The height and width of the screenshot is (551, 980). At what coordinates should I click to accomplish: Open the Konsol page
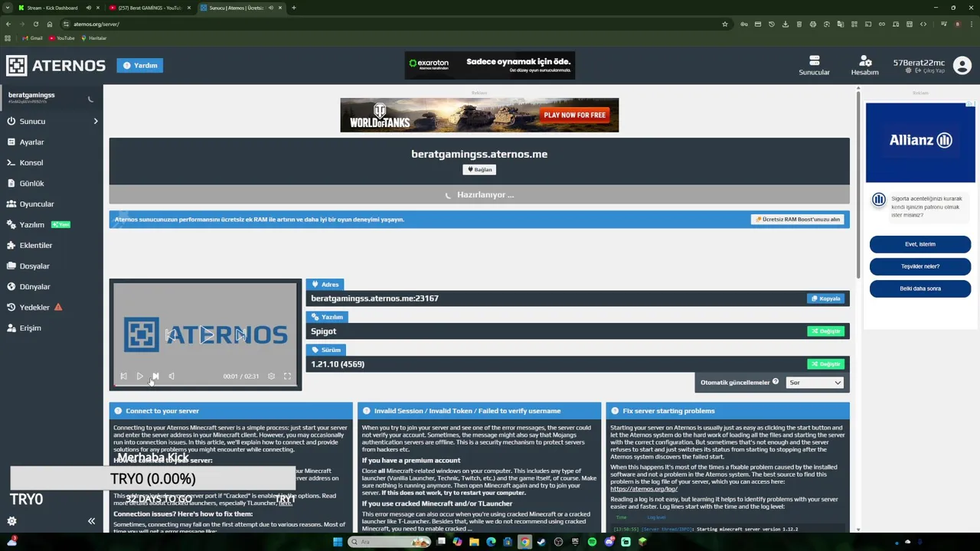pos(31,162)
